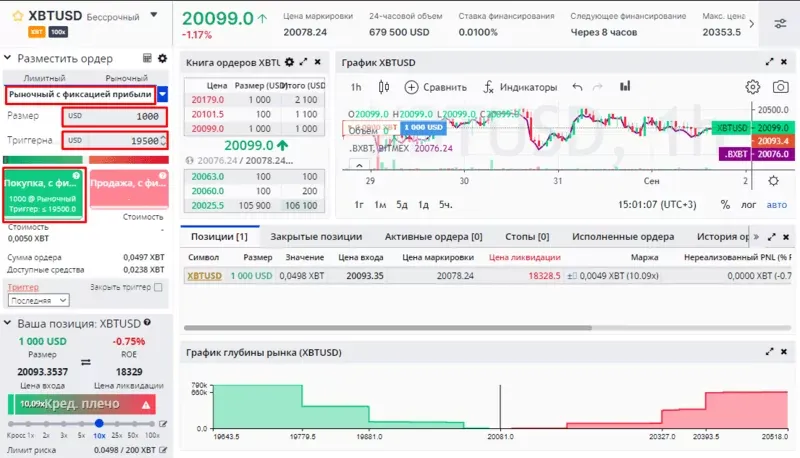
Task: Open the XBTUSD contract selector dropdown arrow
Action: pyautogui.click(x=154, y=15)
